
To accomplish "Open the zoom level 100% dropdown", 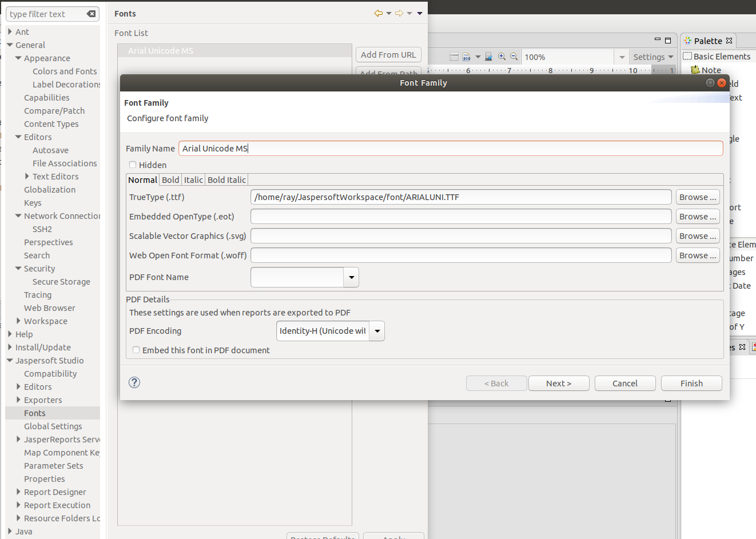I will coord(622,57).
